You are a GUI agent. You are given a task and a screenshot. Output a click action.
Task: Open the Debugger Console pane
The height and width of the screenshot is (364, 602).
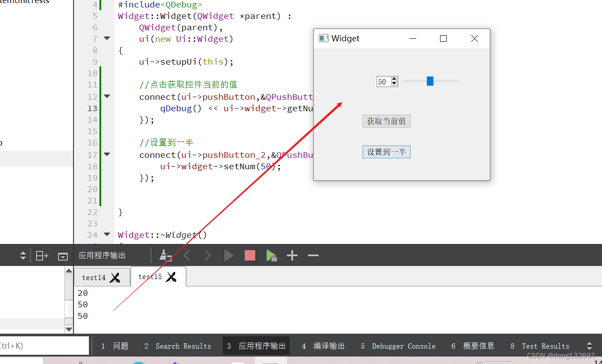398,346
